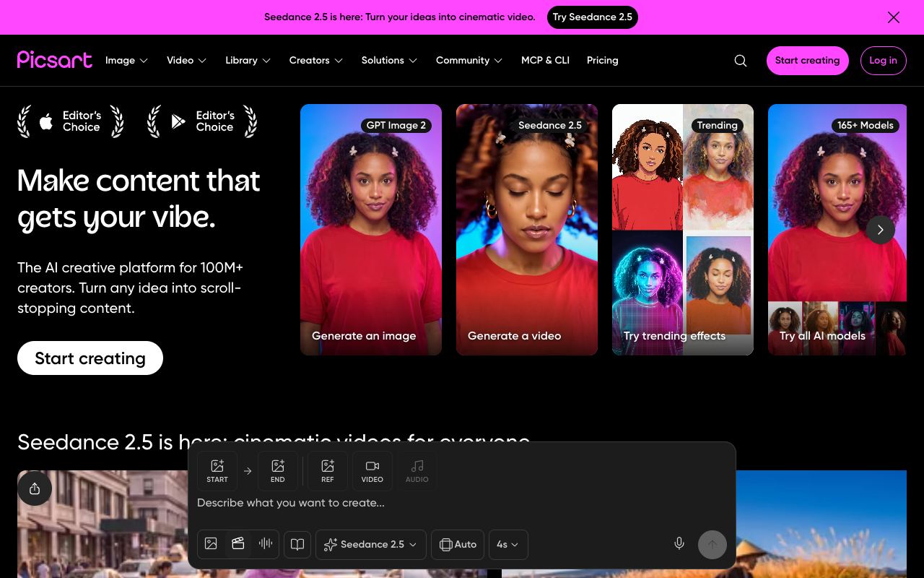Click the white Start creating hero button
The width and height of the screenshot is (924, 578).
point(90,358)
